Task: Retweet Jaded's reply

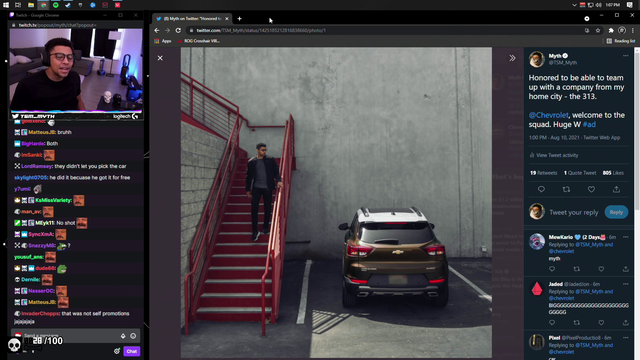Action: [x=576, y=322]
